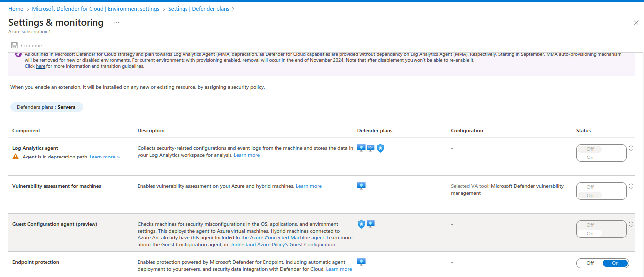The image size is (644, 277).
Task: Click the shield icon in Guest Configuration row
Action: [x=361, y=224]
